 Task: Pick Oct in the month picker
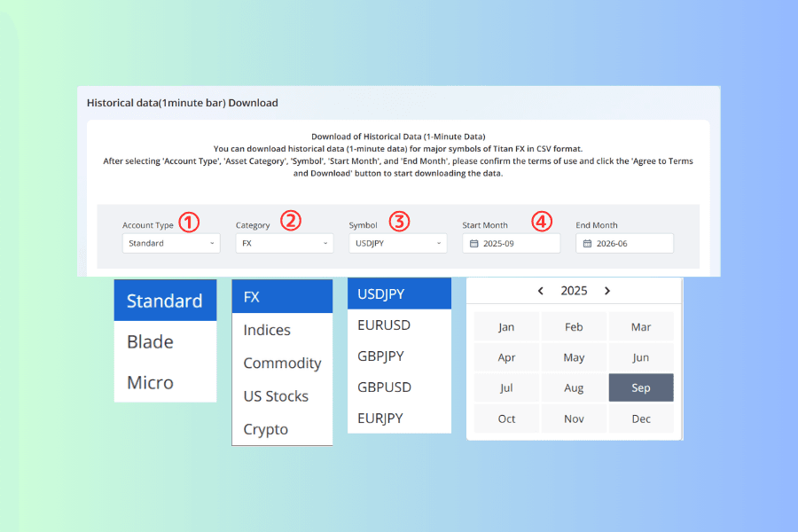pos(506,419)
